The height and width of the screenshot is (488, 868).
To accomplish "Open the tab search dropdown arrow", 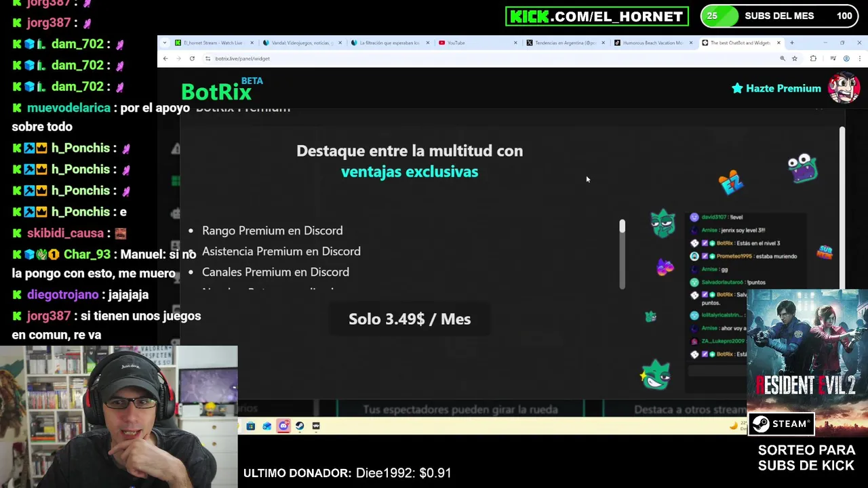I will pos(164,43).
